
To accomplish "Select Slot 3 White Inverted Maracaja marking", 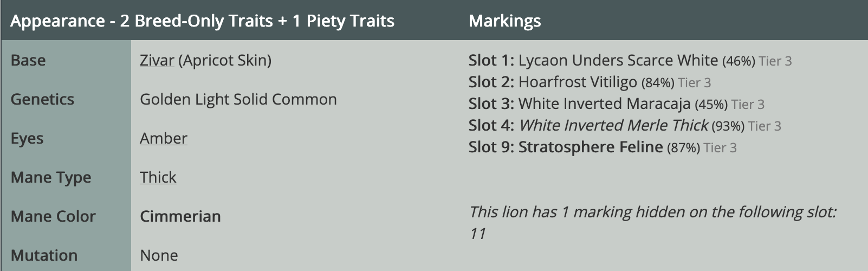I will point(604,104).
